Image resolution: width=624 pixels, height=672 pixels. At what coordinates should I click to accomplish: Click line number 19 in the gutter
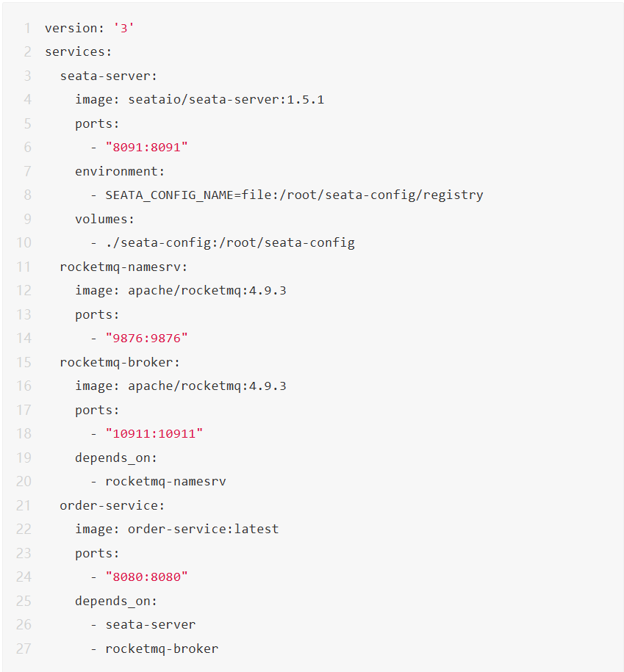[x=24, y=458]
